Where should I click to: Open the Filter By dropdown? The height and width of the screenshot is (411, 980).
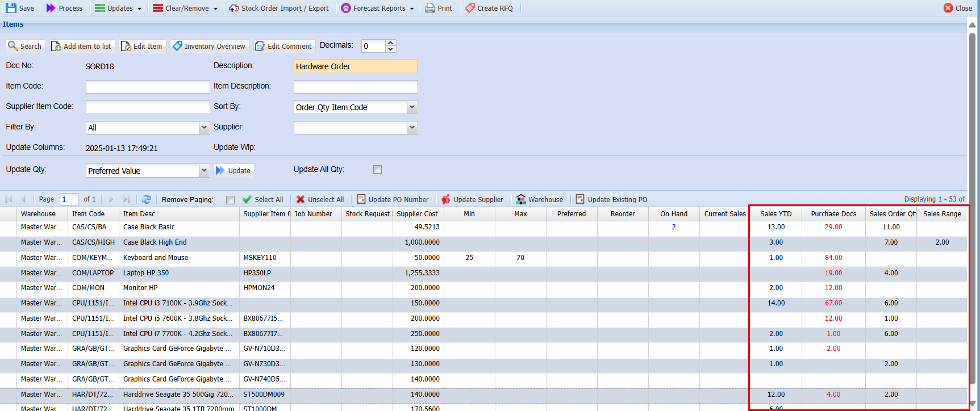[205, 127]
